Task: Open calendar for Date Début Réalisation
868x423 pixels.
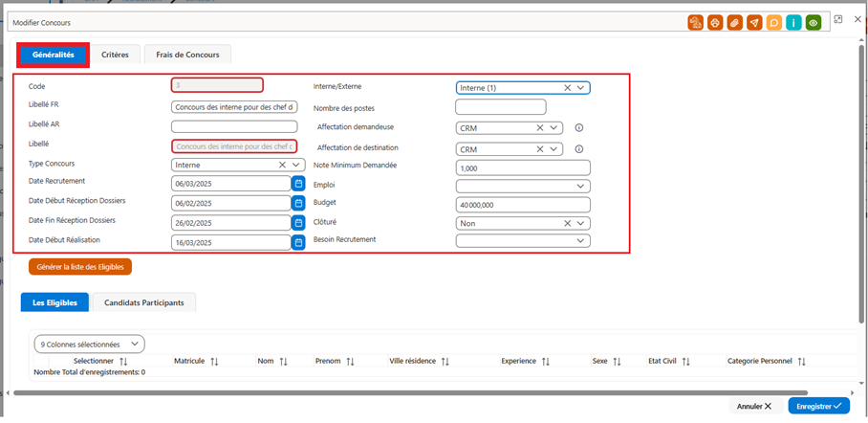Action: (298, 242)
